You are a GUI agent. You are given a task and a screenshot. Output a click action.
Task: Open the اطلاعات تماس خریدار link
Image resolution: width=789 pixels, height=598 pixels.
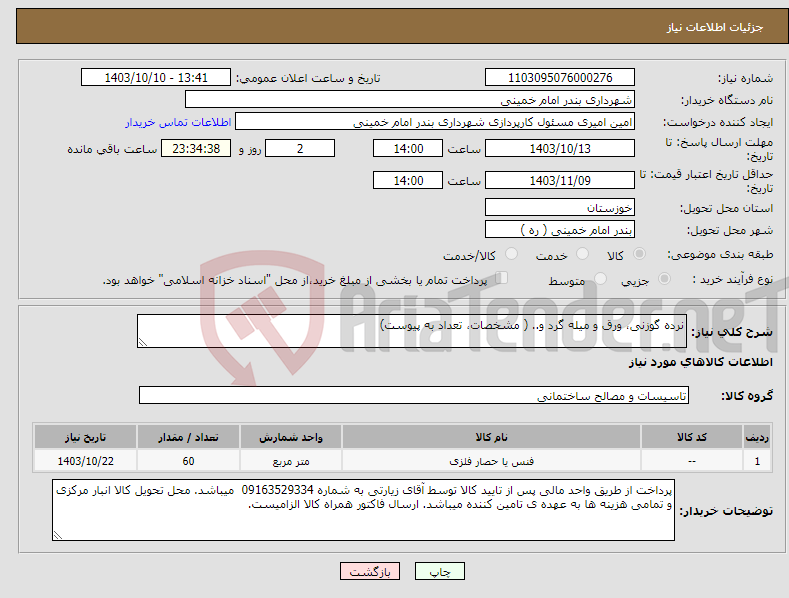click(178, 122)
